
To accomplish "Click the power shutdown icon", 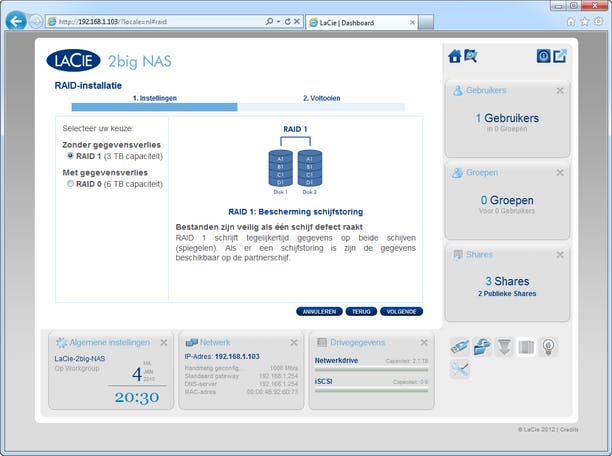I will tap(543, 56).
